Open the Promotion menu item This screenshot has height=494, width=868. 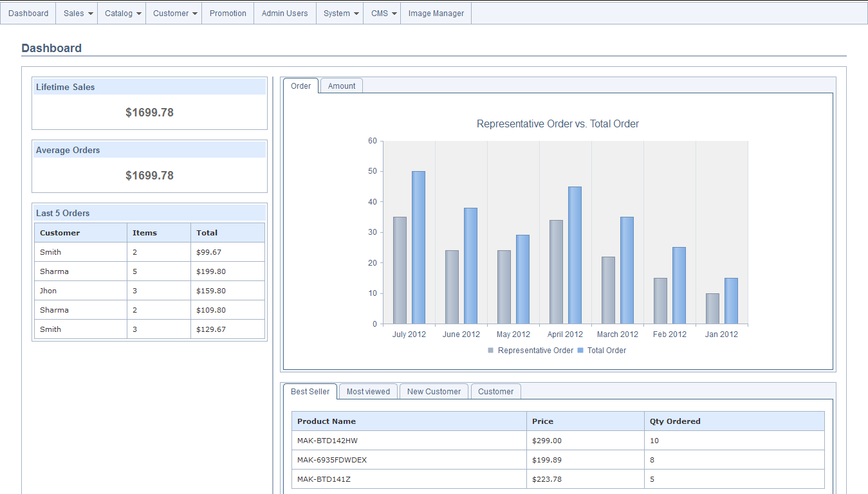coord(228,13)
